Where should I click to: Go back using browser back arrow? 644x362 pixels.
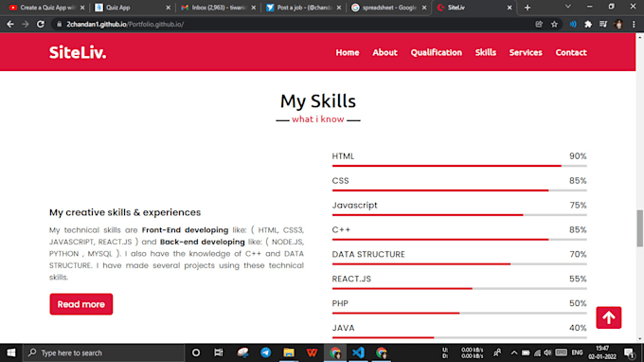pyautogui.click(x=10, y=25)
